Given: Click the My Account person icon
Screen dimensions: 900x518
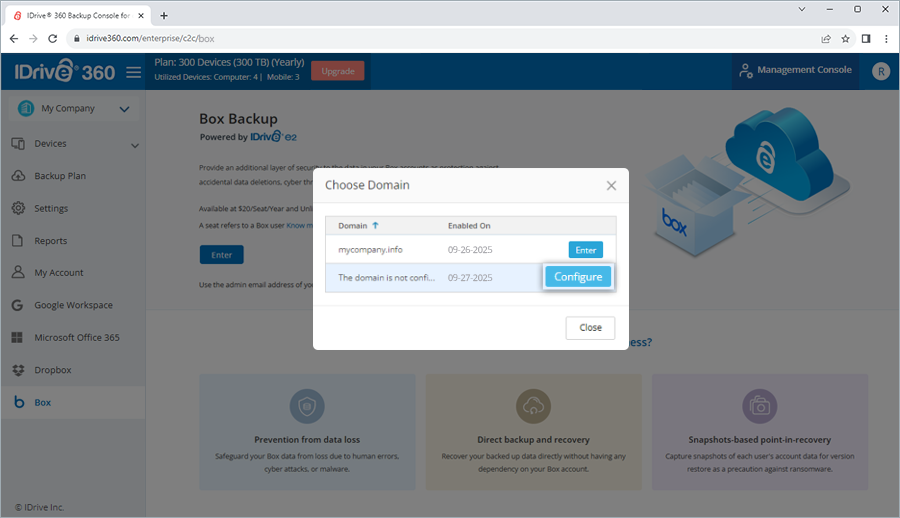Looking at the screenshot, I should click(18, 272).
